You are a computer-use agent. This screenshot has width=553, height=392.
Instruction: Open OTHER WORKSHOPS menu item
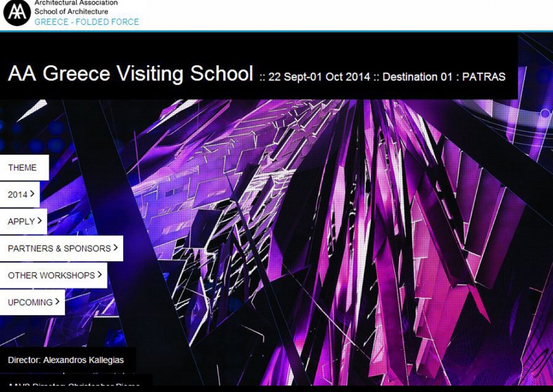[54, 276]
